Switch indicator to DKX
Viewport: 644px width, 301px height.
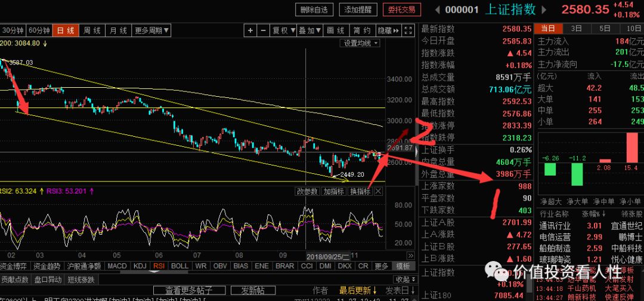(x=345, y=266)
